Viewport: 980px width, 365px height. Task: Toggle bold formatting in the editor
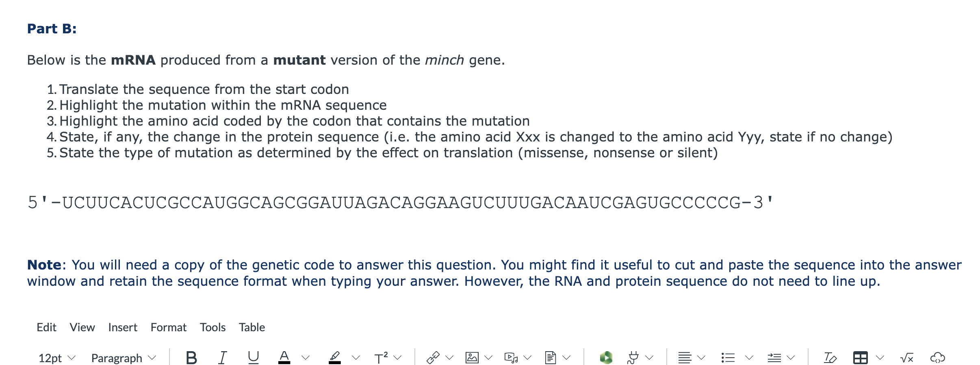192,358
